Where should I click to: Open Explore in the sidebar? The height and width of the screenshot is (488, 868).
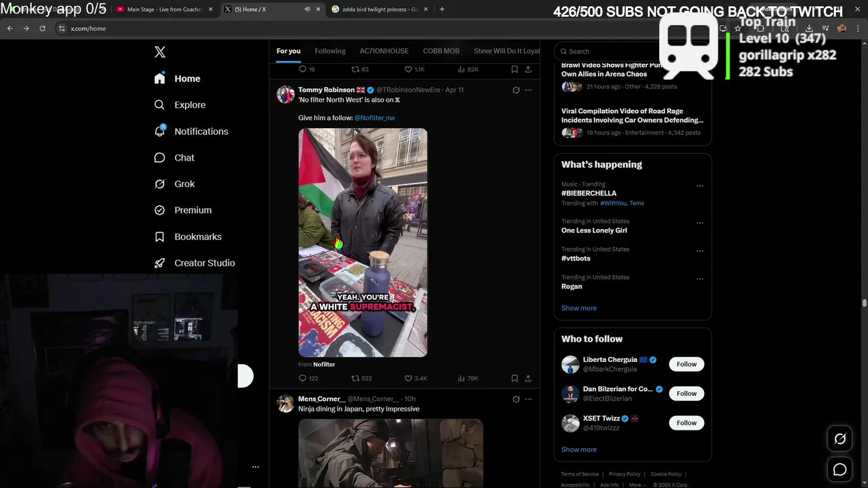coord(180,105)
